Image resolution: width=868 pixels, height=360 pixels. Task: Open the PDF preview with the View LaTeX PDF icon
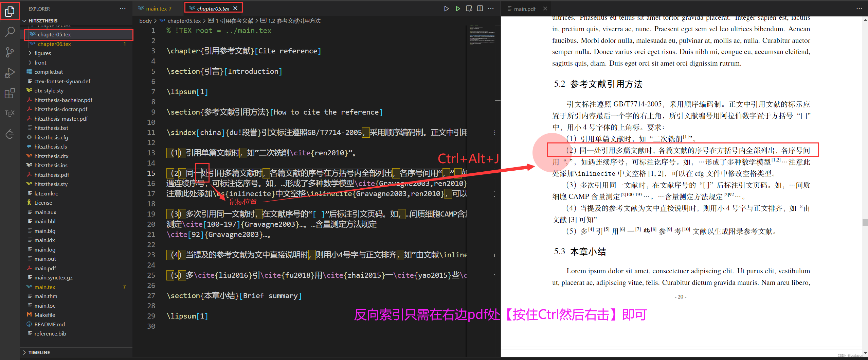[469, 8]
